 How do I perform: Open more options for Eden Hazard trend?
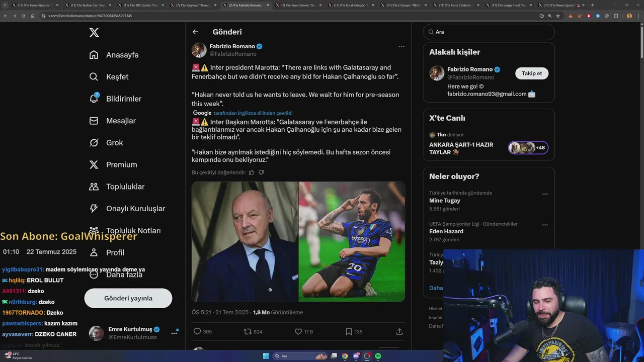pyautogui.click(x=545, y=225)
